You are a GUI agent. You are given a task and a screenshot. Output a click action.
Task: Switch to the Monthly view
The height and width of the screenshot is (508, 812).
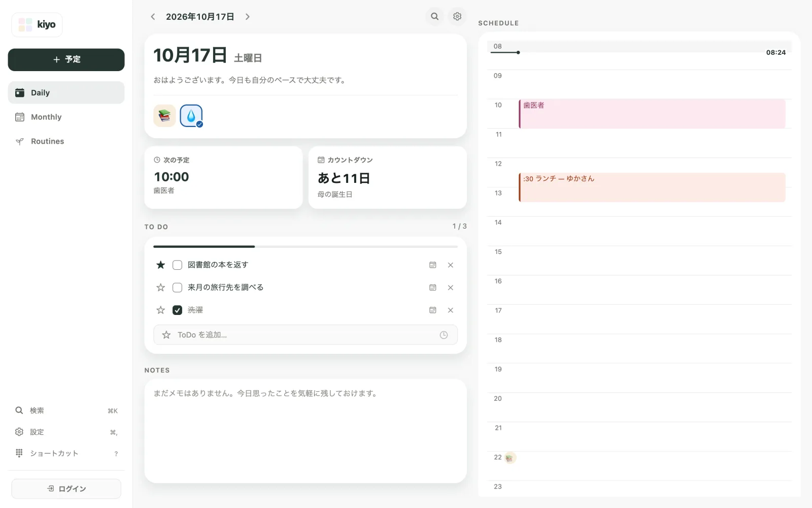(66, 117)
